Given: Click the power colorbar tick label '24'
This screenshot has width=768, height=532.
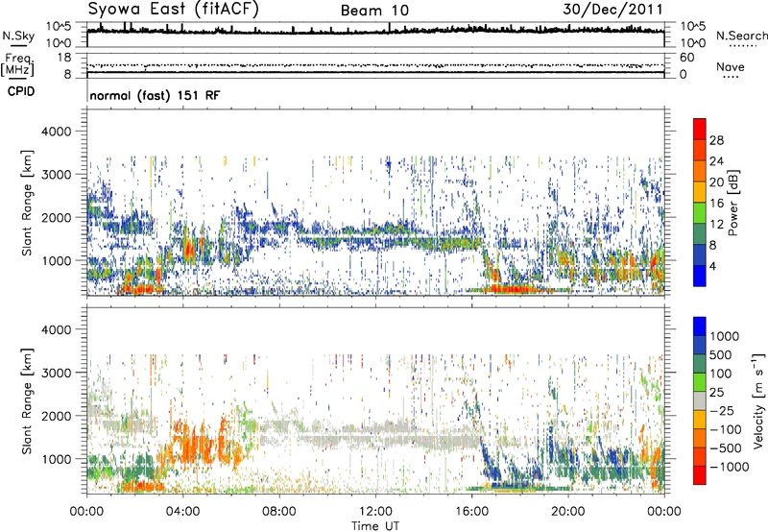Looking at the screenshot, I should 716,161.
